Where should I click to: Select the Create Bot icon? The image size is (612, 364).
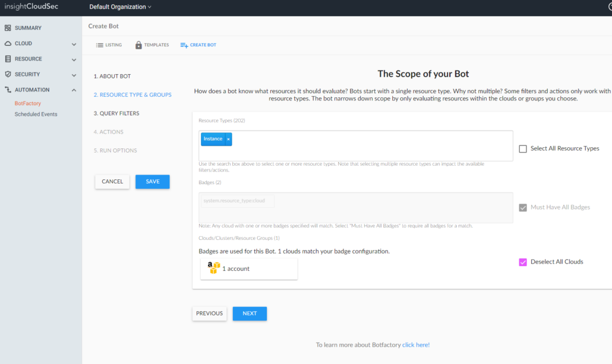coord(185,44)
